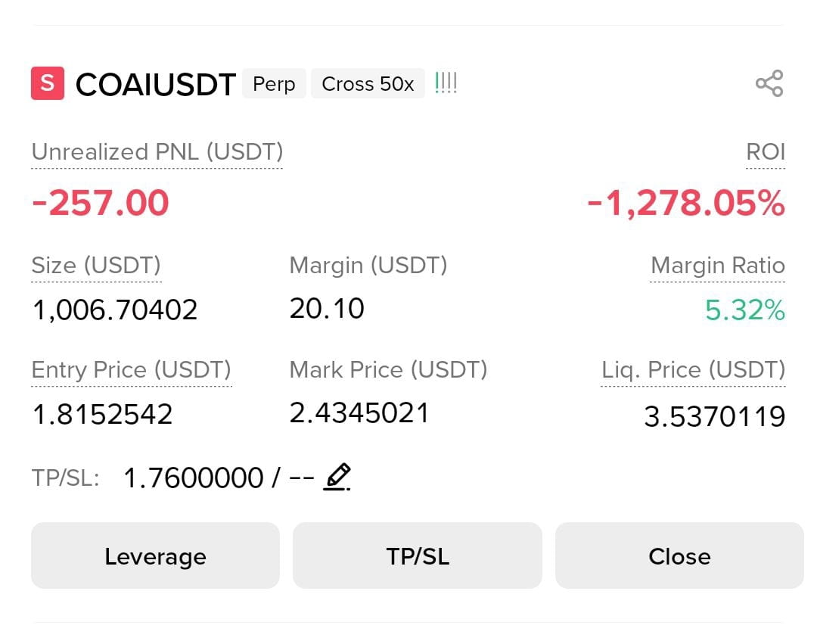
Task: Tap the Entry Price (USDT) label
Action: [x=132, y=370]
